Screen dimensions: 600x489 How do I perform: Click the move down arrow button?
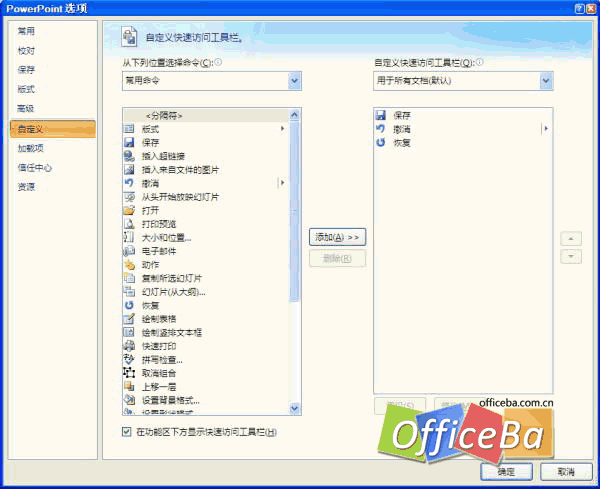click(x=571, y=256)
